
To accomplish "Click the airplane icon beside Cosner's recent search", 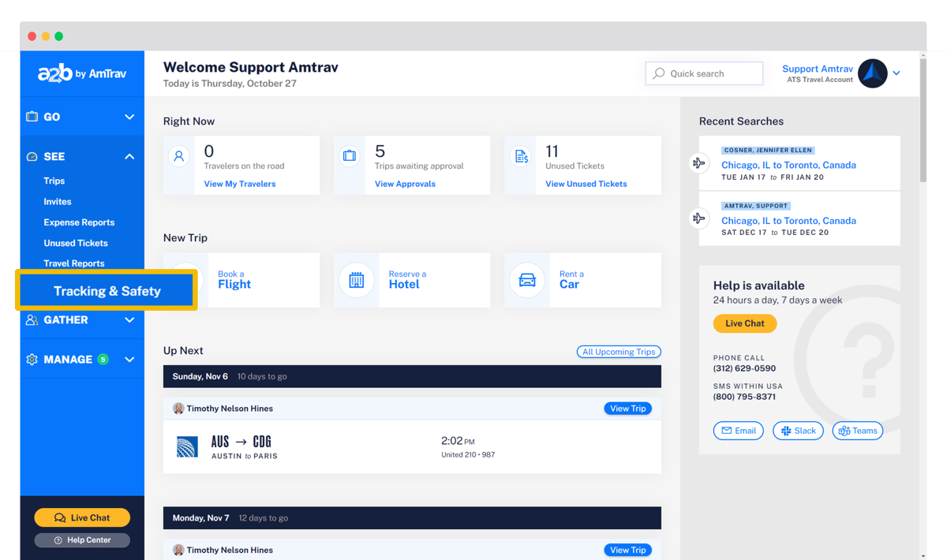I will (x=698, y=162).
